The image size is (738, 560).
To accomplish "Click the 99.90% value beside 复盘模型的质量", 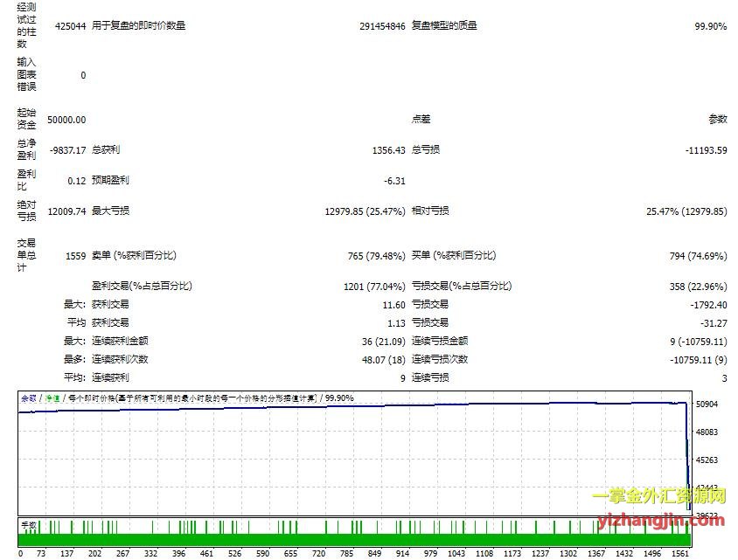I will click(x=711, y=26).
